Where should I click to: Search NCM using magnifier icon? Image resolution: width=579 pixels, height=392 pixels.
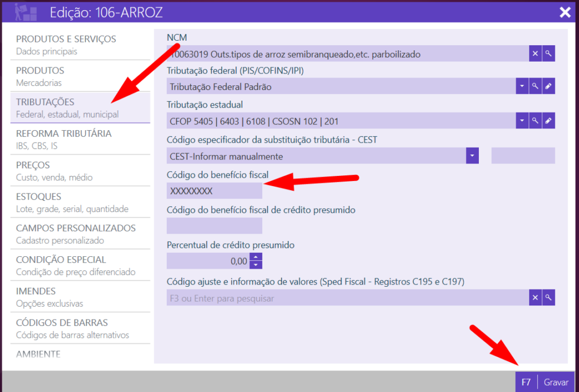548,54
